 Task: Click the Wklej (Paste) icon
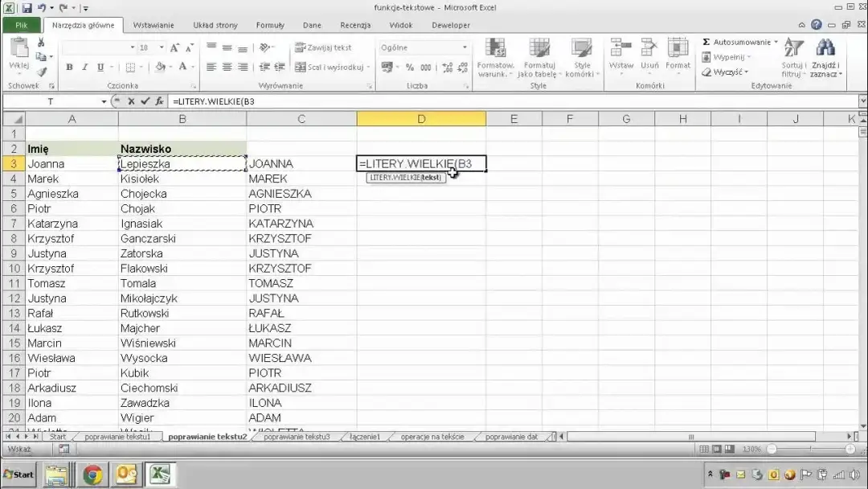(x=18, y=51)
